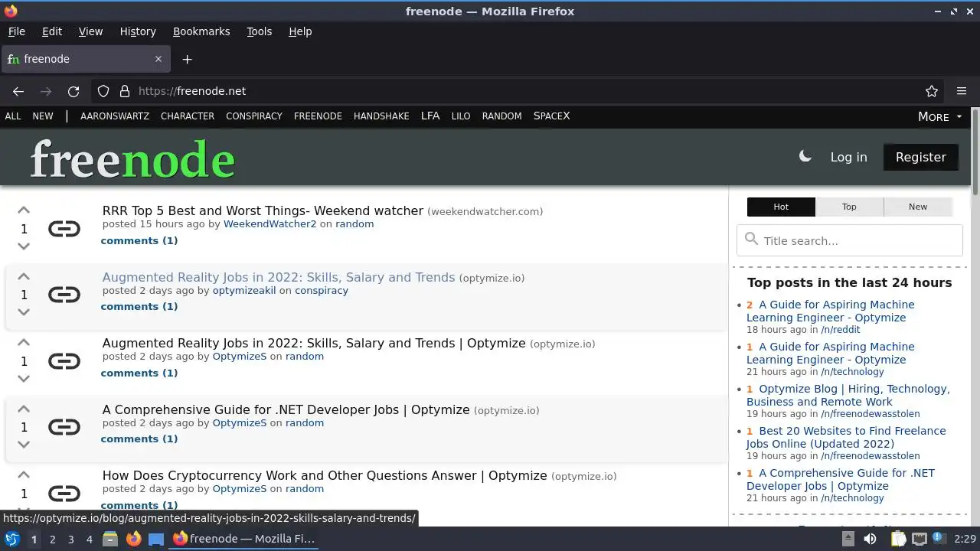Open the SPACEX forum link

[551, 116]
